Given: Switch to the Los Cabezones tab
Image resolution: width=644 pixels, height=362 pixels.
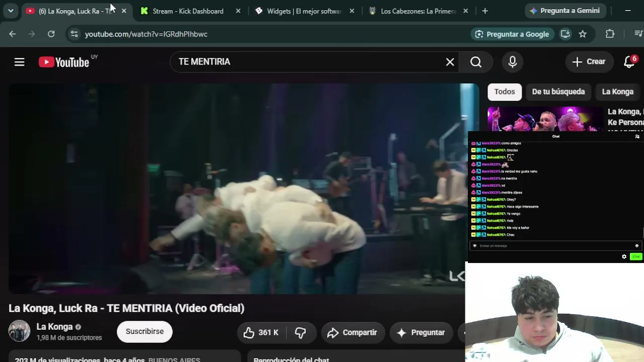Looking at the screenshot, I should (x=418, y=11).
